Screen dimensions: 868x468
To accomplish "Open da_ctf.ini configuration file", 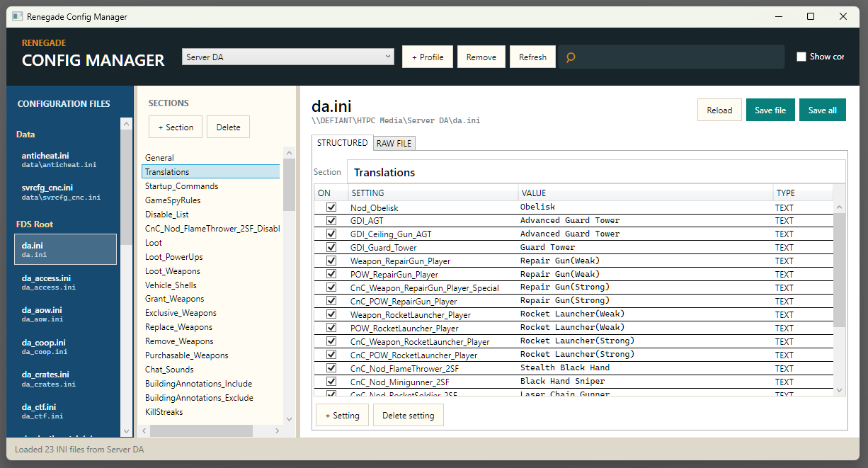I will tap(65, 411).
